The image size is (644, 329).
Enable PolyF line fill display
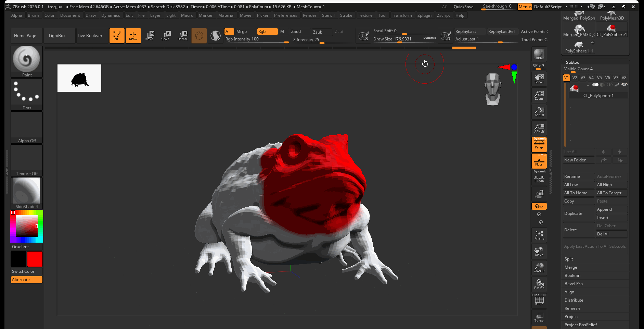click(x=539, y=300)
